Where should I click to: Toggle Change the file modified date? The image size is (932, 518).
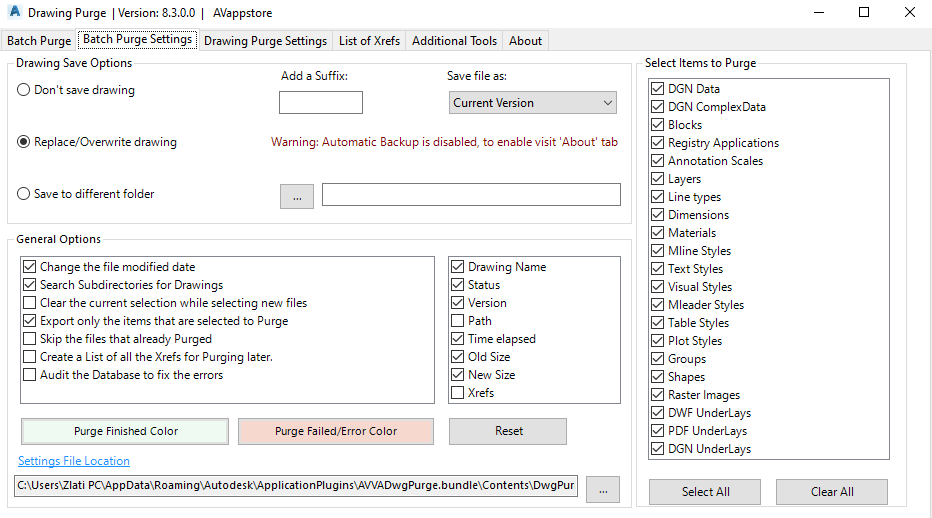pyautogui.click(x=30, y=266)
